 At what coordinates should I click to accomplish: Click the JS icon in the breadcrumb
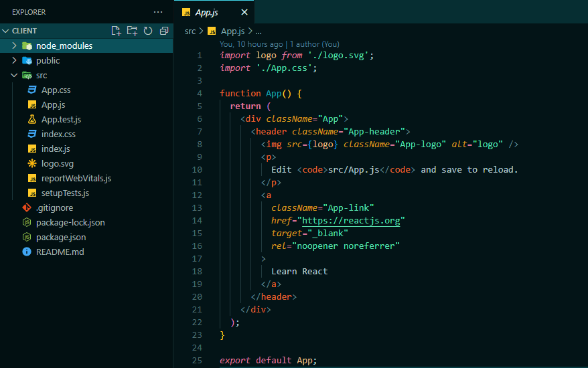[212, 31]
